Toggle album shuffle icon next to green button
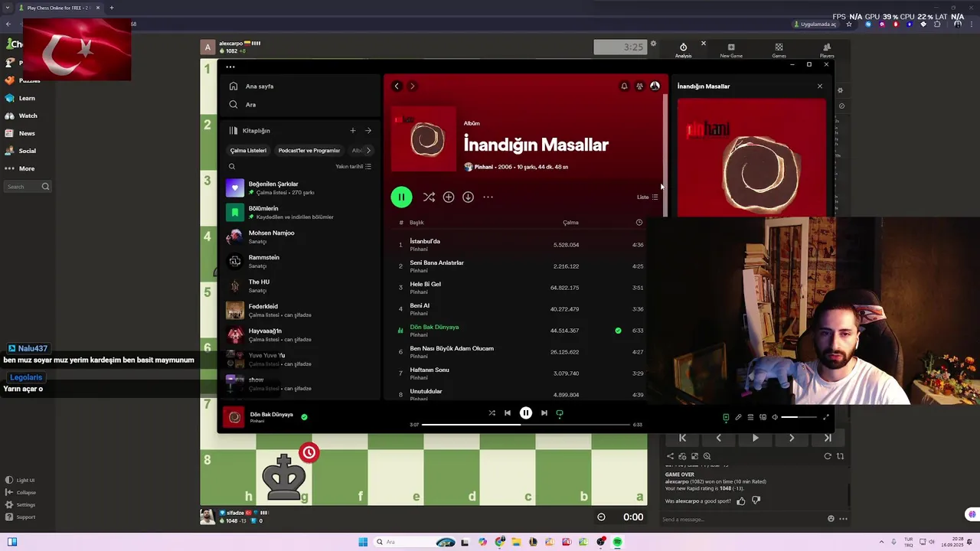The image size is (980, 551). tap(429, 197)
